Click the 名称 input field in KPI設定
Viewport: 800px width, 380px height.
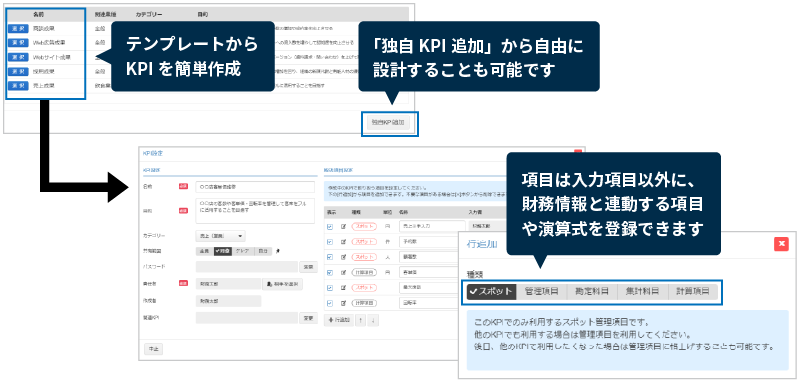pyautogui.click(x=255, y=187)
